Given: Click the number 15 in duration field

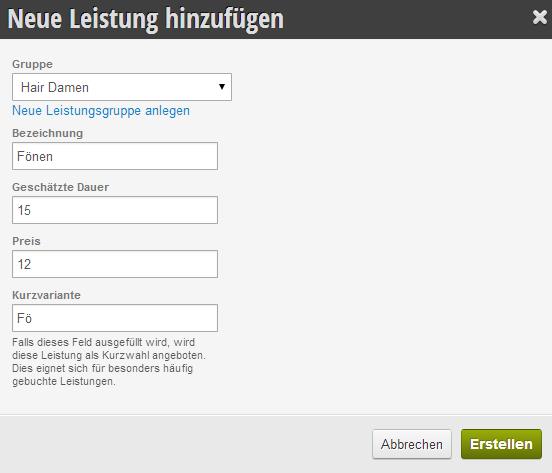Looking at the screenshot, I should coord(24,210).
